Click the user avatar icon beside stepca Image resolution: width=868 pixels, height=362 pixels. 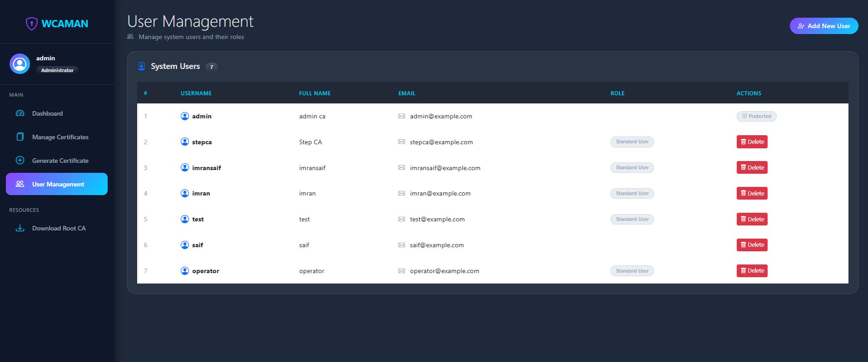pyautogui.click(x=185, y=142)
